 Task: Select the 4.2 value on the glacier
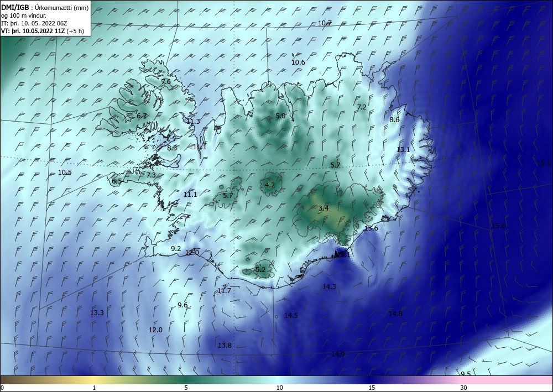[x=270, y=185]
